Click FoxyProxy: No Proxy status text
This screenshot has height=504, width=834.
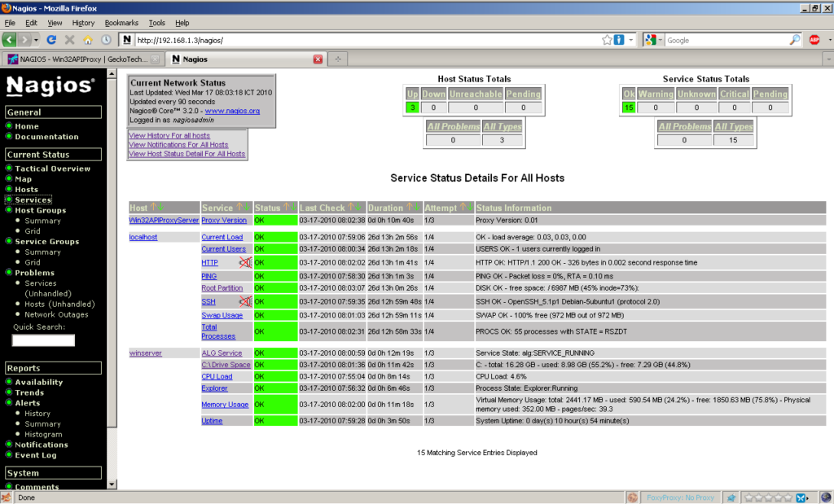coord(680,497)
